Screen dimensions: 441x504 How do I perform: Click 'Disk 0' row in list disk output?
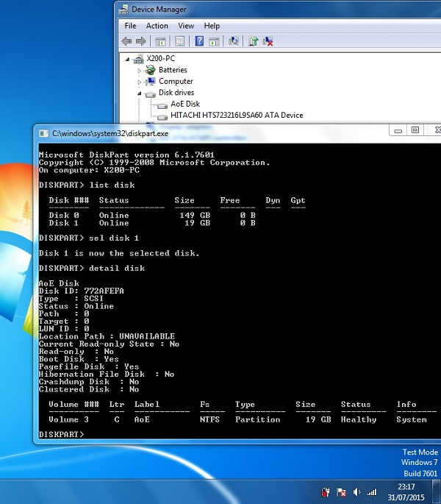pos(152,215)
